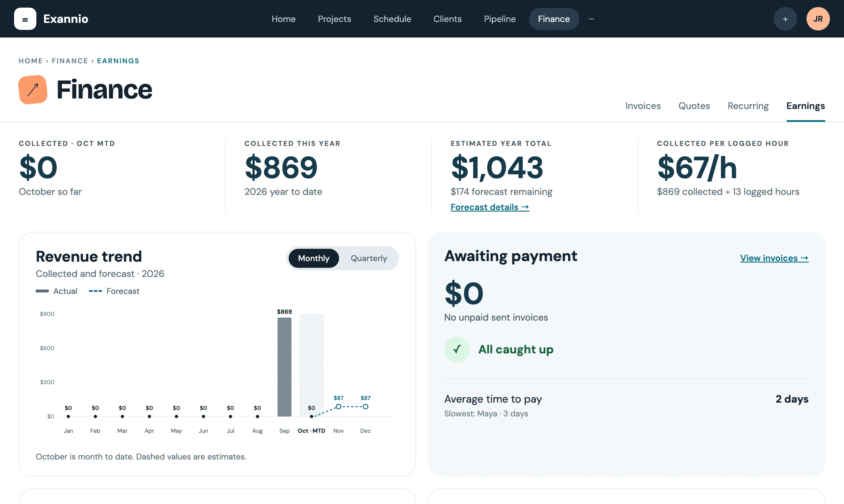
Task: Click 'No unpaid sent invoices' text
Action: 496,317
